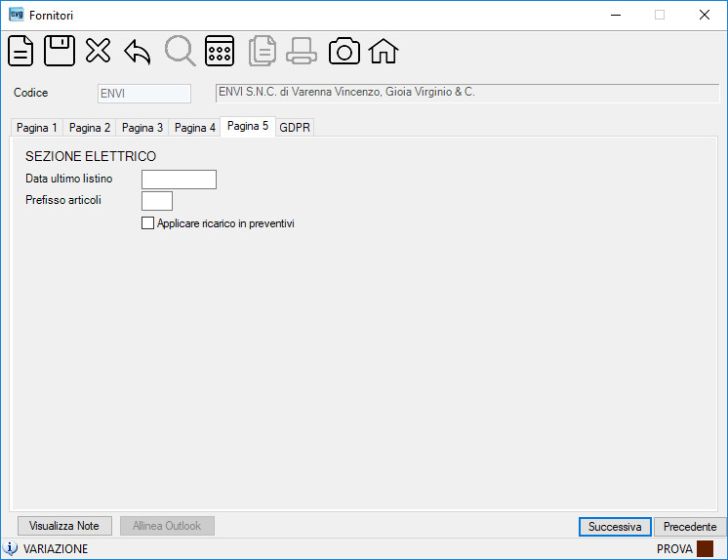Click the X delete icon in toolbar
The height and width of the screenshot is (560, 728).
pos(98,50)
